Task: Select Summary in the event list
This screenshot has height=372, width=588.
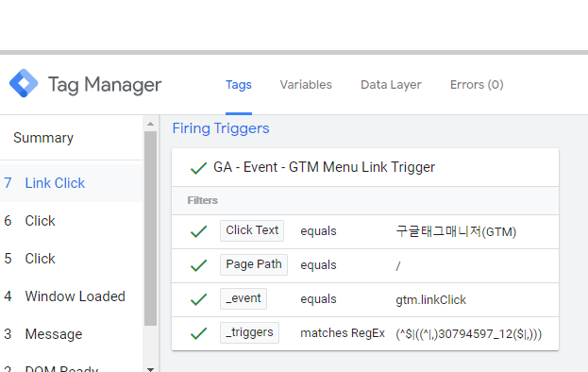Action: pos(43,138)
